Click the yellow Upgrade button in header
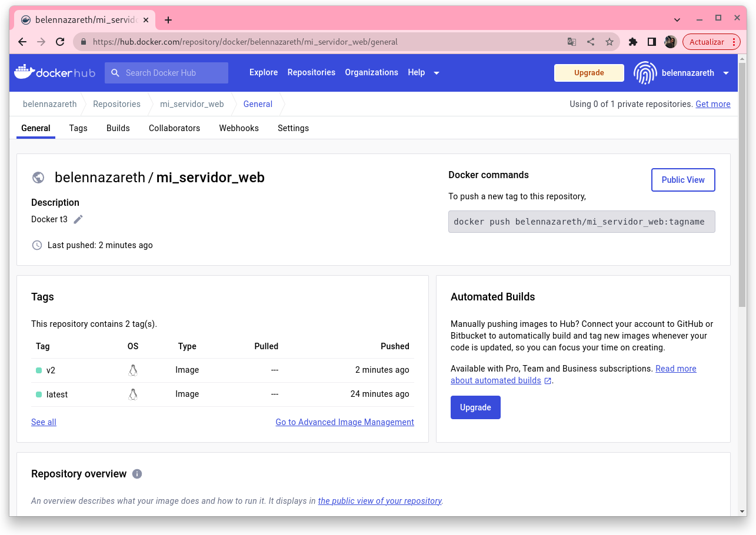The height and width of the screenshot is (535, 756). point(589,73)
